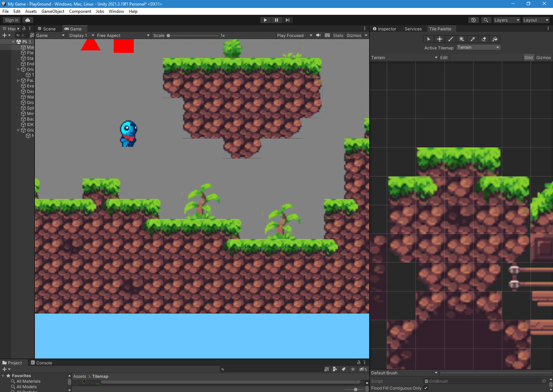Open the GameObject menu
This screenshot has height=392, width=553.
(53, 11)
